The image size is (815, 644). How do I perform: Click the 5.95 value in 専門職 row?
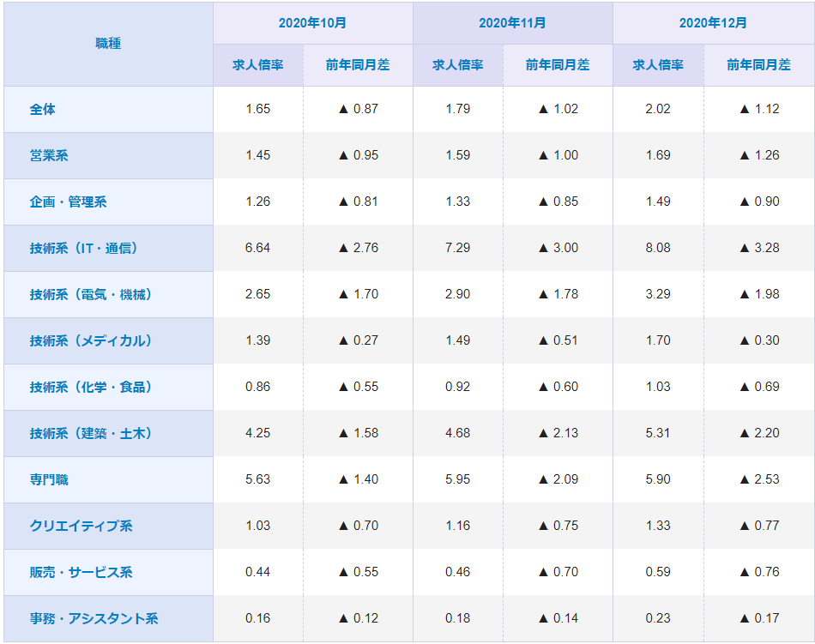pos(458,478)
